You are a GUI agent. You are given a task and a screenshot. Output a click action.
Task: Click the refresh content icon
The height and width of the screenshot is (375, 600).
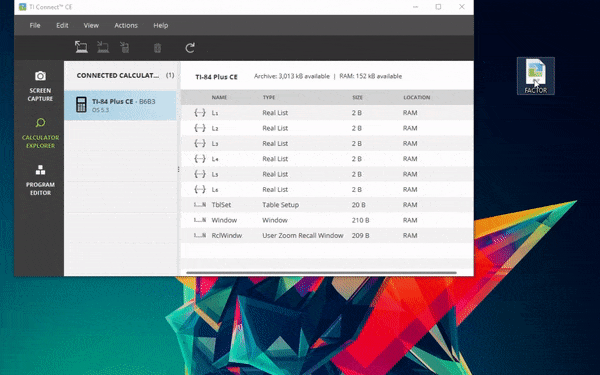tap(190, 48)
